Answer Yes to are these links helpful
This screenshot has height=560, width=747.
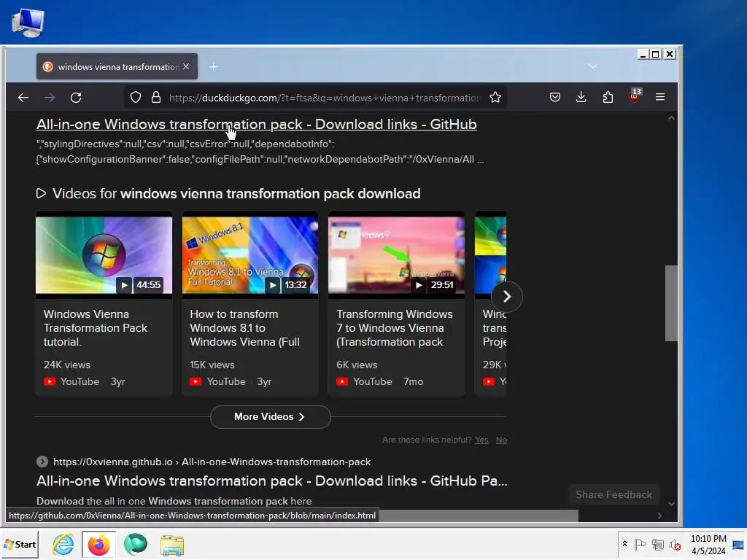(x=481, y=440)
